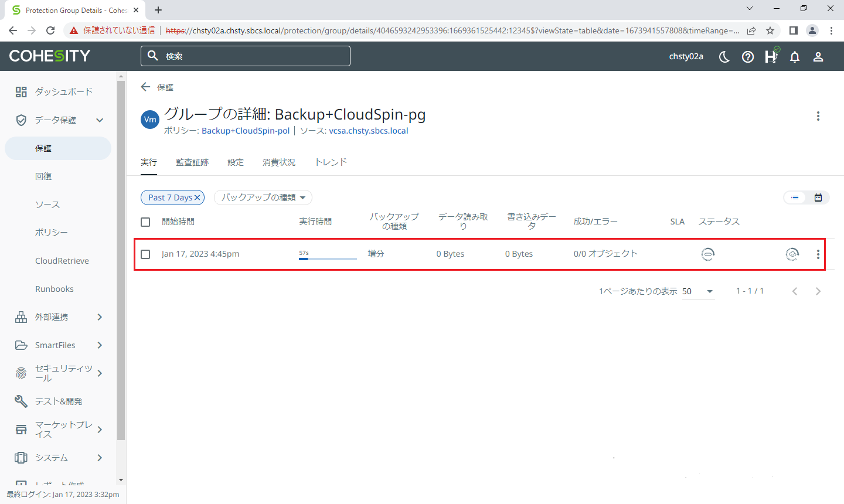Image resolution: width=844 pixels, height=504 pixels.
Task: Click the Cohesity logo
Action: (50, 56)
